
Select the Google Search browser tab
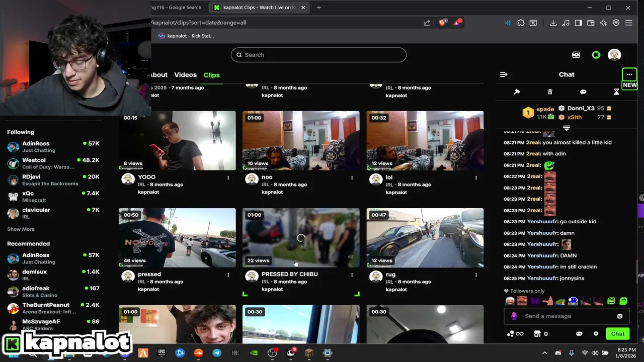coord(177,8)
